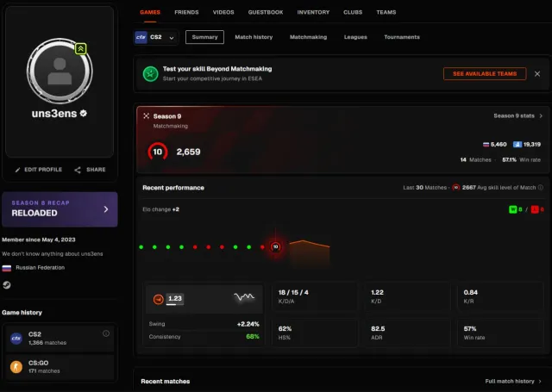Screen dimensions: 552x392
Task: Click the orange rating icon beside 1.23
Action: pyautogui.click(x=159, y=299)
